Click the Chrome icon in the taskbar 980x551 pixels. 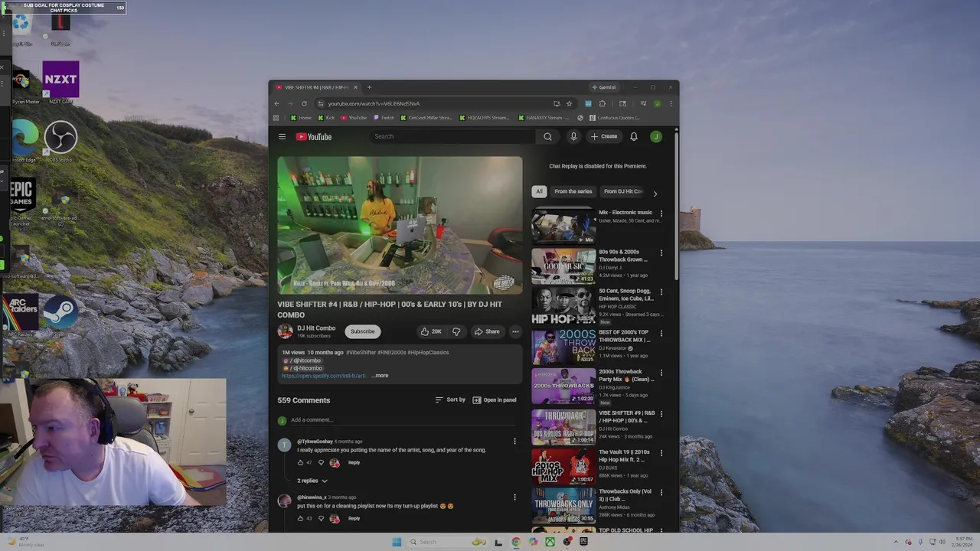coord(516,542)
